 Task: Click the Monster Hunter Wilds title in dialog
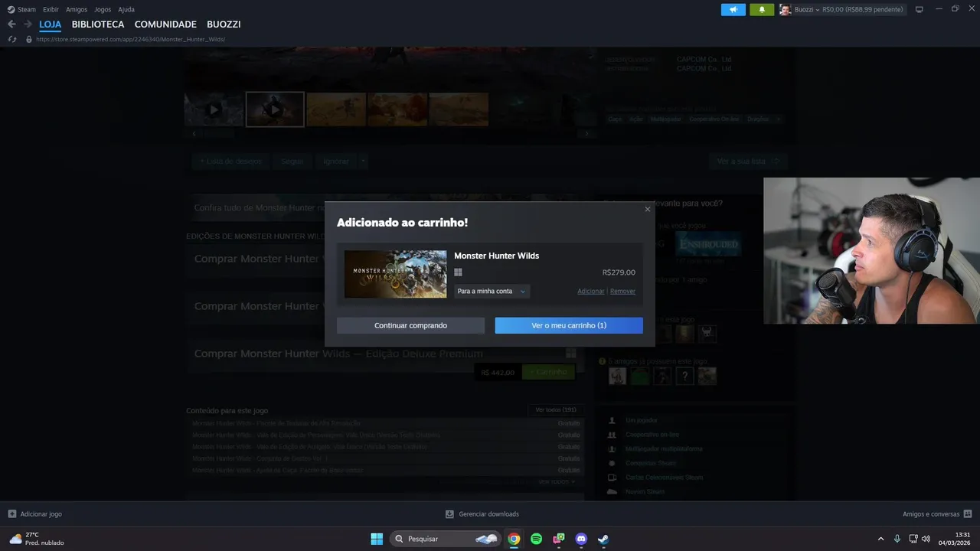496,256
